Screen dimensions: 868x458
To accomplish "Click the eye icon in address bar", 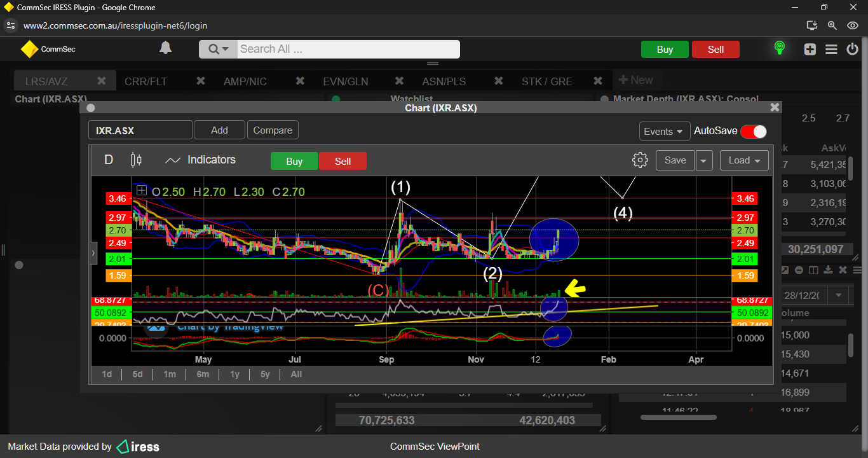I will coord(853,25).
